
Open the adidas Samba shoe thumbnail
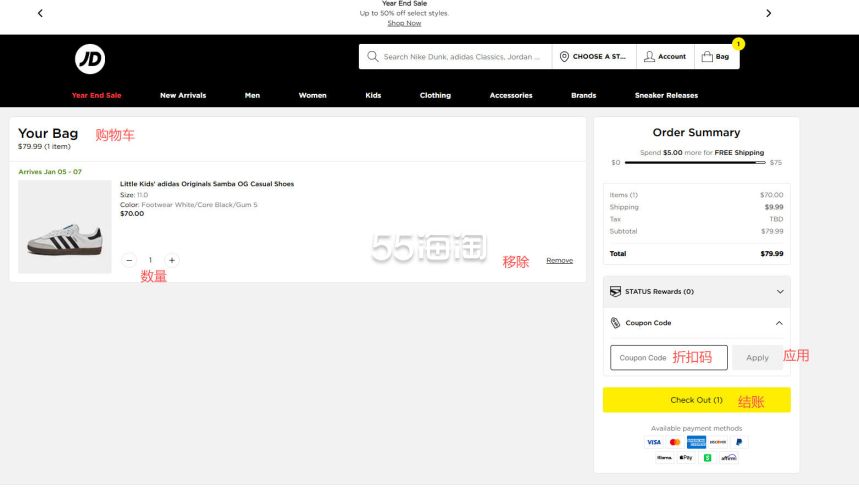(x=65, y=227)
